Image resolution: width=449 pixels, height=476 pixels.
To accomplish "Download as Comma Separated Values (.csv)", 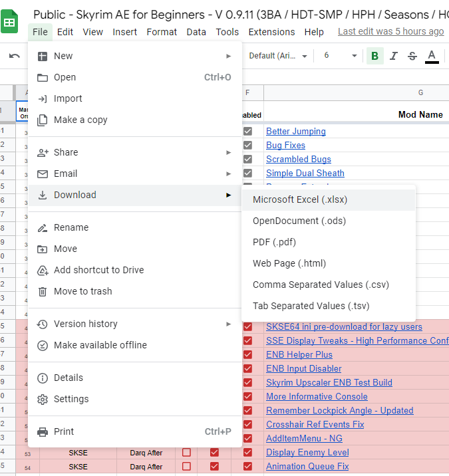I will tap(329, 285).
